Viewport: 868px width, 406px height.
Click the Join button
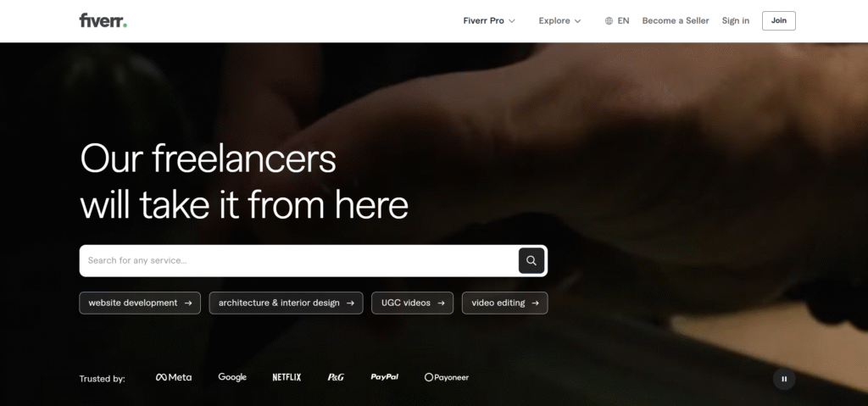[779, 20]
